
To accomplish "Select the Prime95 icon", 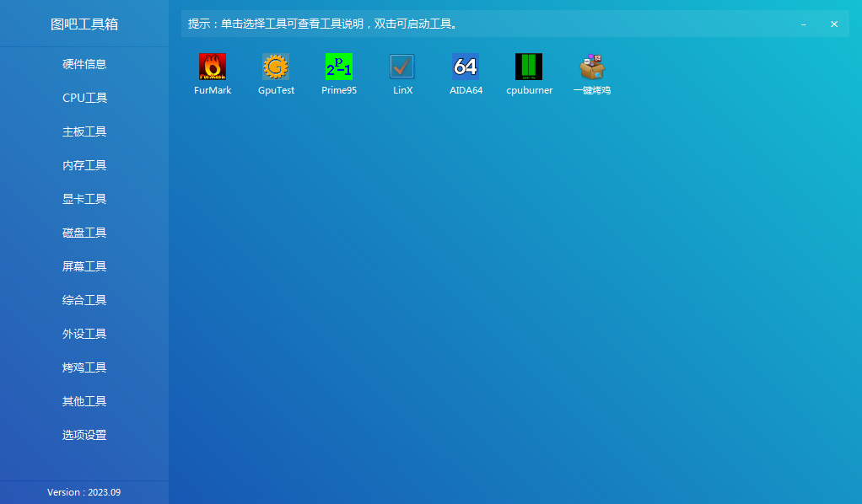I will (x=339, y=72).
